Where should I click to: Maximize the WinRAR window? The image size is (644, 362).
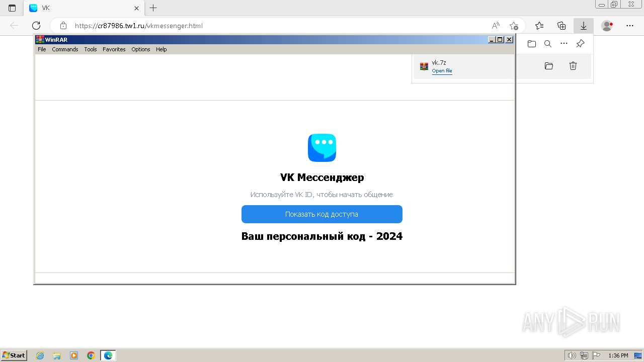click(500, 40)
